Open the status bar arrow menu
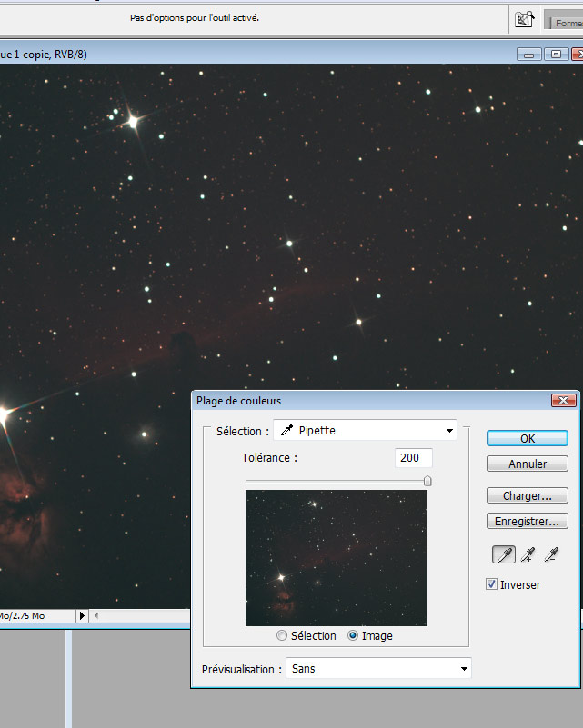The image size is (583, 728). click(x=82, y=615)
